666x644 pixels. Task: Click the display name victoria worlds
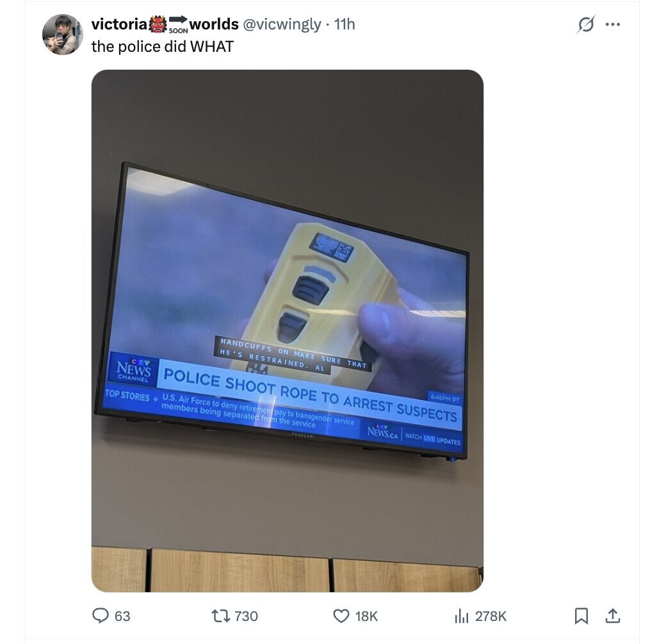click(165, 24)
